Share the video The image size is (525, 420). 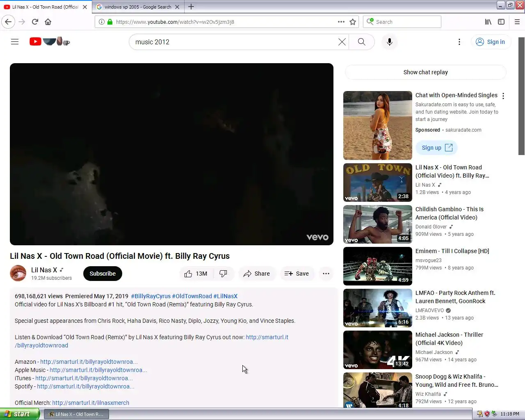tap(256, 274)
